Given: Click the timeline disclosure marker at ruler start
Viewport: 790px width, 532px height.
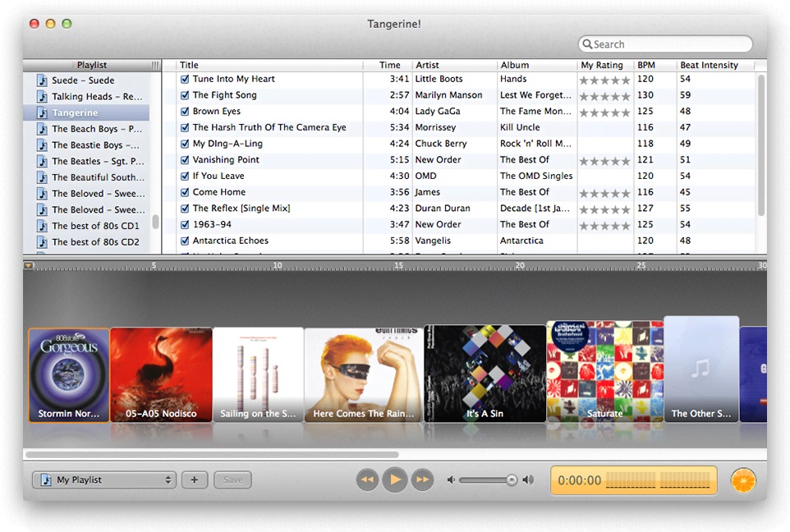Looking at the screenshot, I should coord(29,265).
